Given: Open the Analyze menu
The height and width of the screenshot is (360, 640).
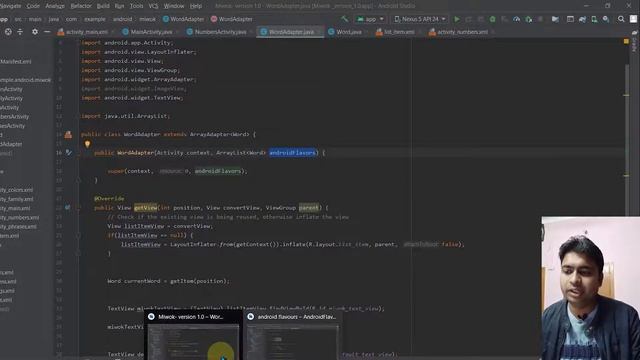Looking at the screenshot, I should point(55,6).
